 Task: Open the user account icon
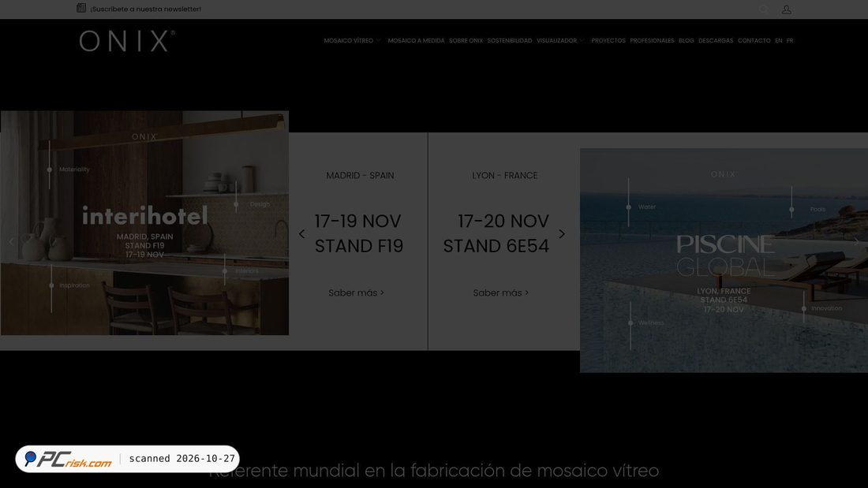(786, 9)
